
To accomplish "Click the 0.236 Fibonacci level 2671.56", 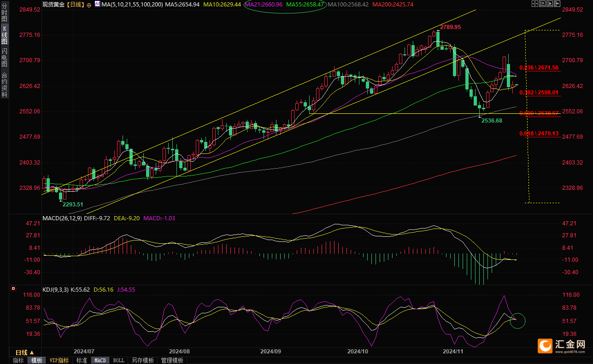I will coord(539,68).
